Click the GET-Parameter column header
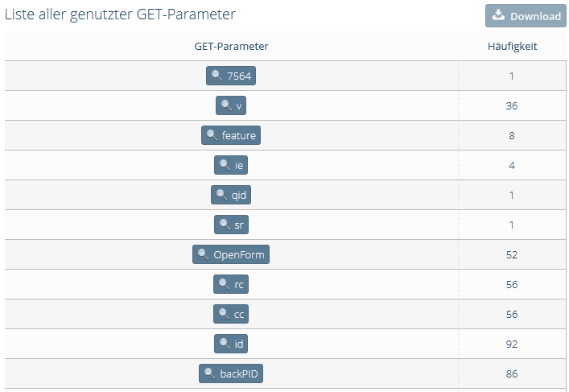 tap(231, 46)
